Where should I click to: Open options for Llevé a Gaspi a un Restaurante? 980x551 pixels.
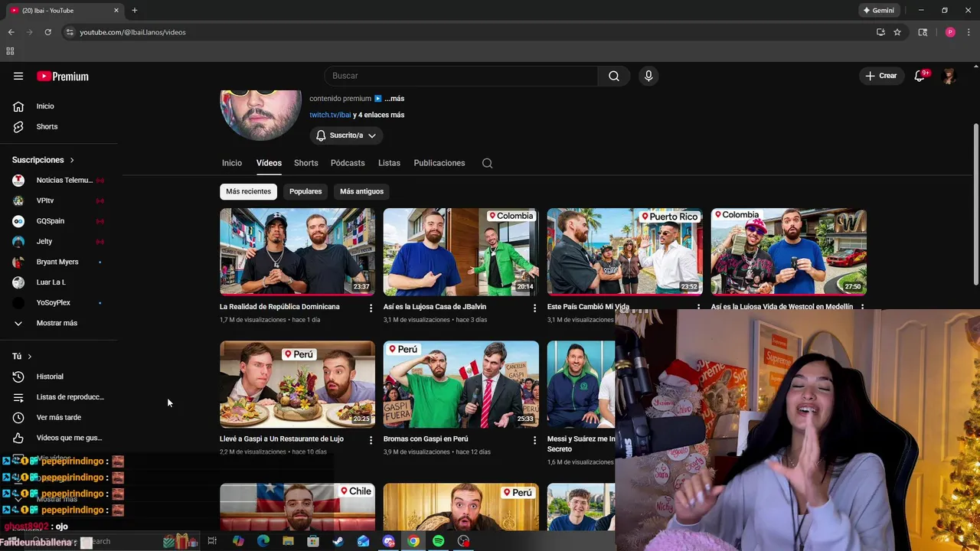coord(371,440)
